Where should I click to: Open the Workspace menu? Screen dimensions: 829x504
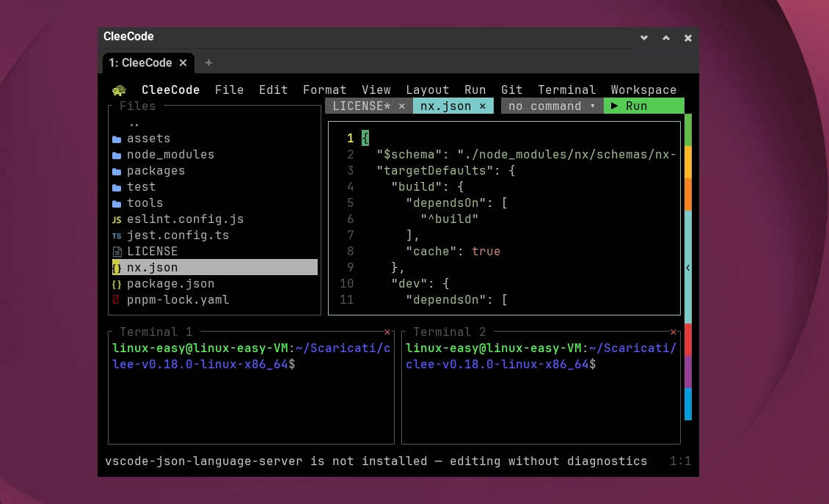point(643,90)
